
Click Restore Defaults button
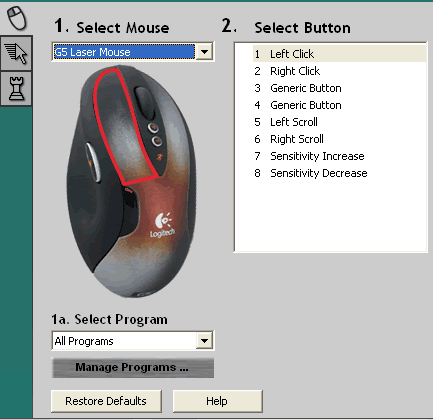[106, 401]
